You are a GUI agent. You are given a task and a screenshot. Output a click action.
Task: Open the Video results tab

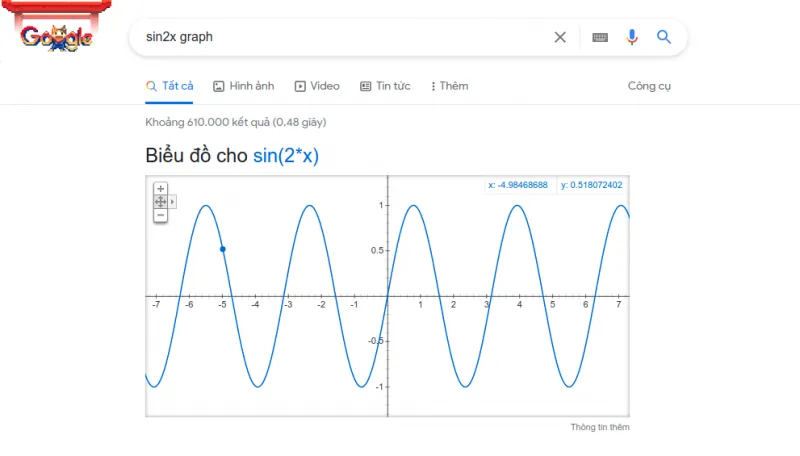pos(317,86)
